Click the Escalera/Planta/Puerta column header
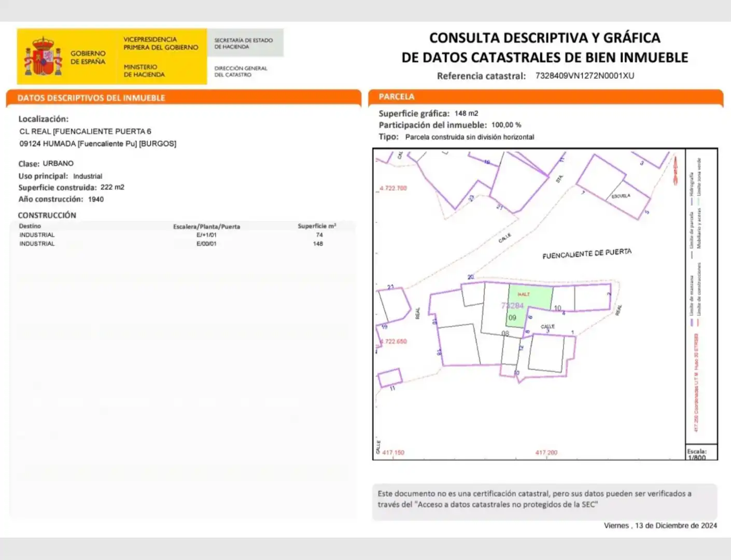 click(x=206, y=227)
